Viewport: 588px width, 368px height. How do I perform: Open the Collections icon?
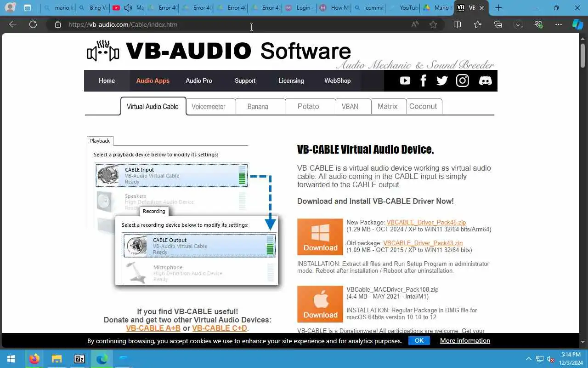pyautogui.click(x=498, y=24)
